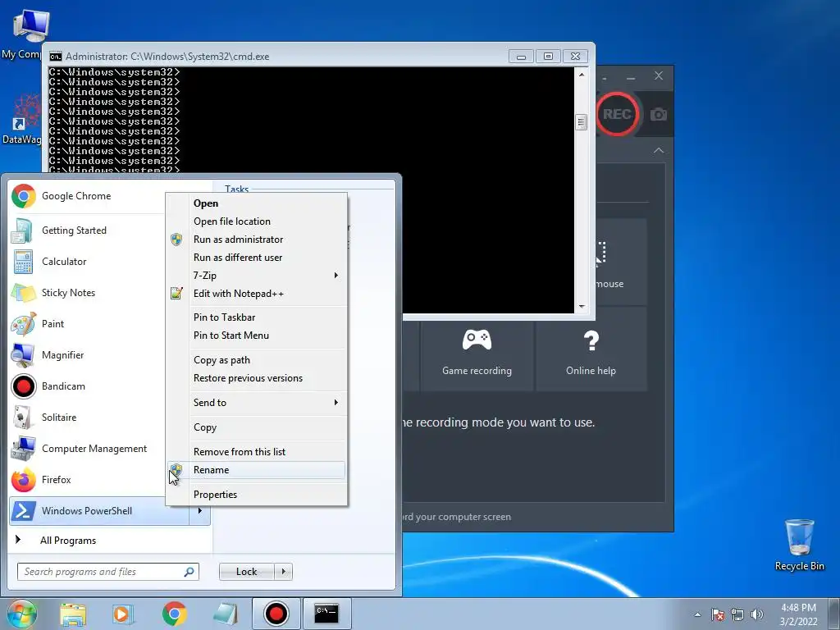The height and width of the screenshot is (630, 840).
Task: Open Windows Explorer from taskbar
Action: pyautogui.click(x=73, y=614)
